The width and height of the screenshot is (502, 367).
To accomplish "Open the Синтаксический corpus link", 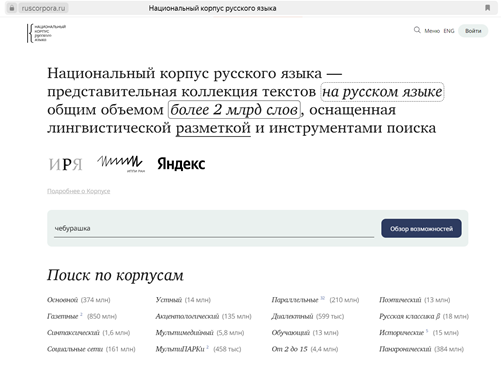I will click(x=73, y=332).
